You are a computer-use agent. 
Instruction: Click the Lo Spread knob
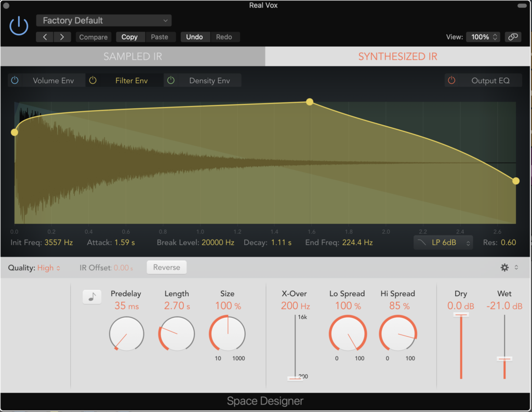348,333
